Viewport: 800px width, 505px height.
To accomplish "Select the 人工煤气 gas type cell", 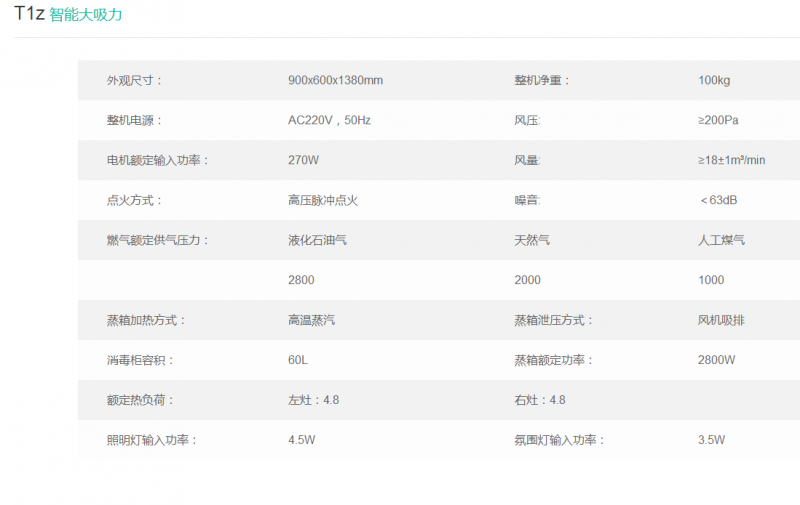I will pos(721,240).
